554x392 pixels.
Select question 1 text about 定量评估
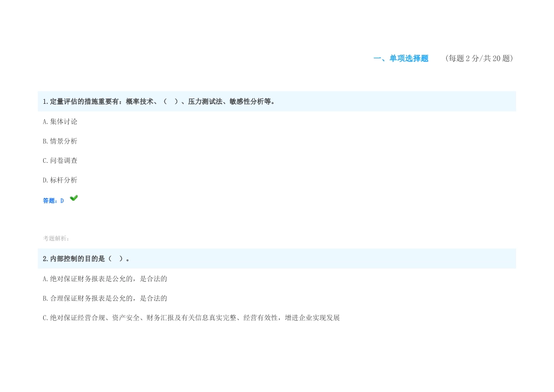[x=159, y=101]
